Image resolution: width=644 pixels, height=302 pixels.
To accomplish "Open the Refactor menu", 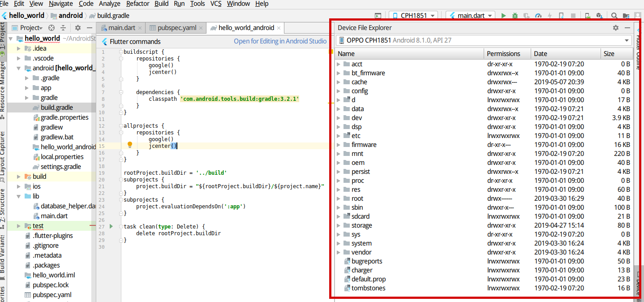I will pos(137,4).
